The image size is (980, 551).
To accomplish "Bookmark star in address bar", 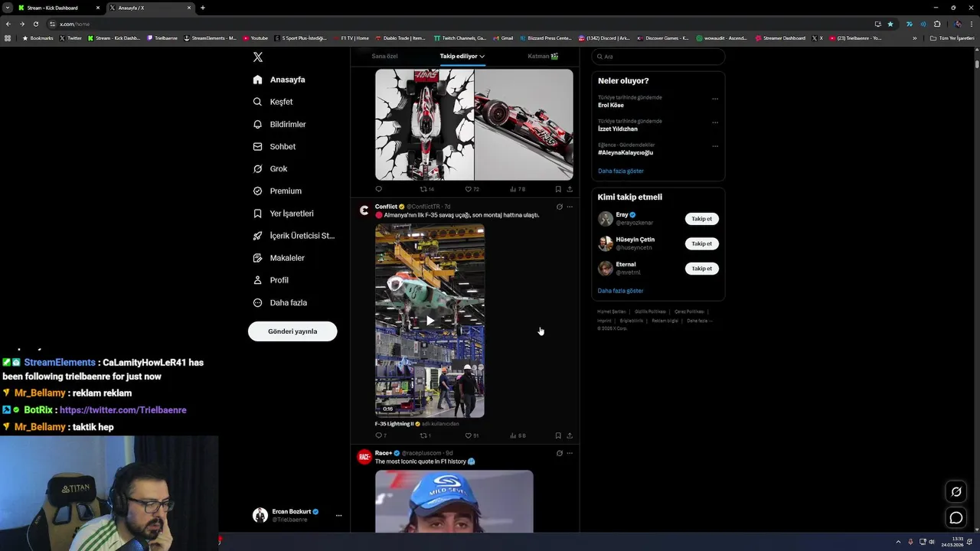I will 890,24.
